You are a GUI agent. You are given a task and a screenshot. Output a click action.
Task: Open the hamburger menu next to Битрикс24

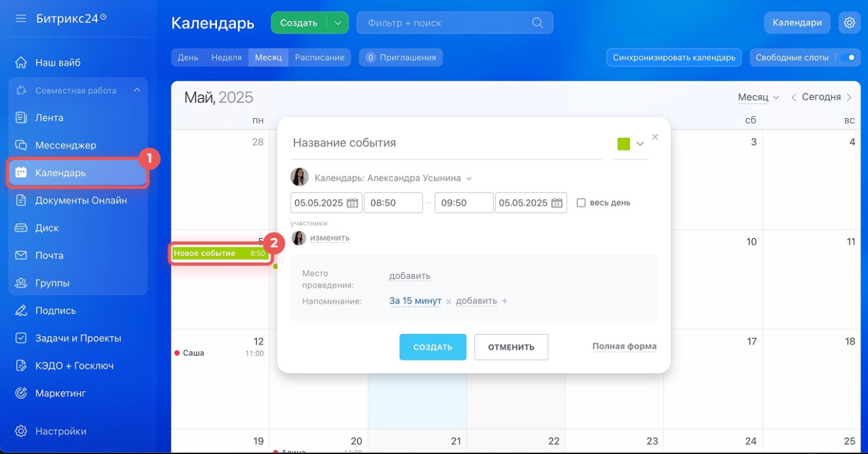point(21,18)
